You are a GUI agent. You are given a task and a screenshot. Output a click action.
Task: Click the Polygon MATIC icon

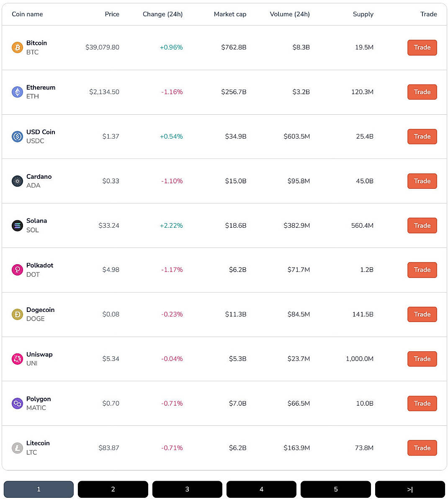click(17, 403)
